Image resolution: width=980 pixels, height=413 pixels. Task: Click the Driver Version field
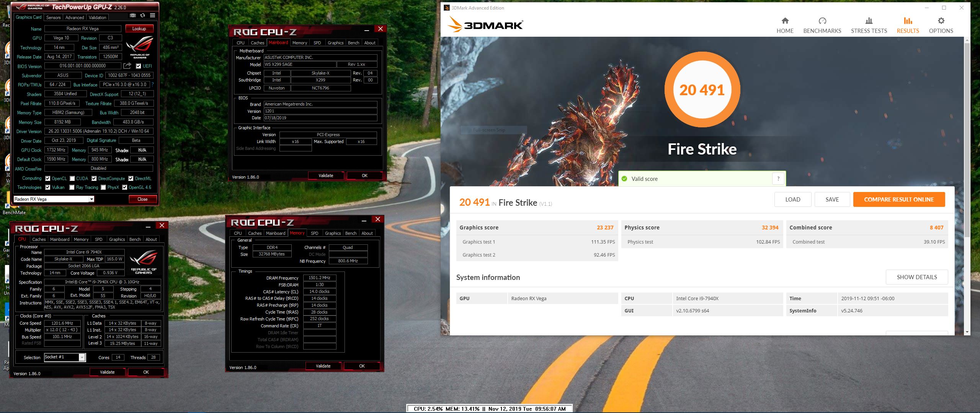[x=99, y=131]
